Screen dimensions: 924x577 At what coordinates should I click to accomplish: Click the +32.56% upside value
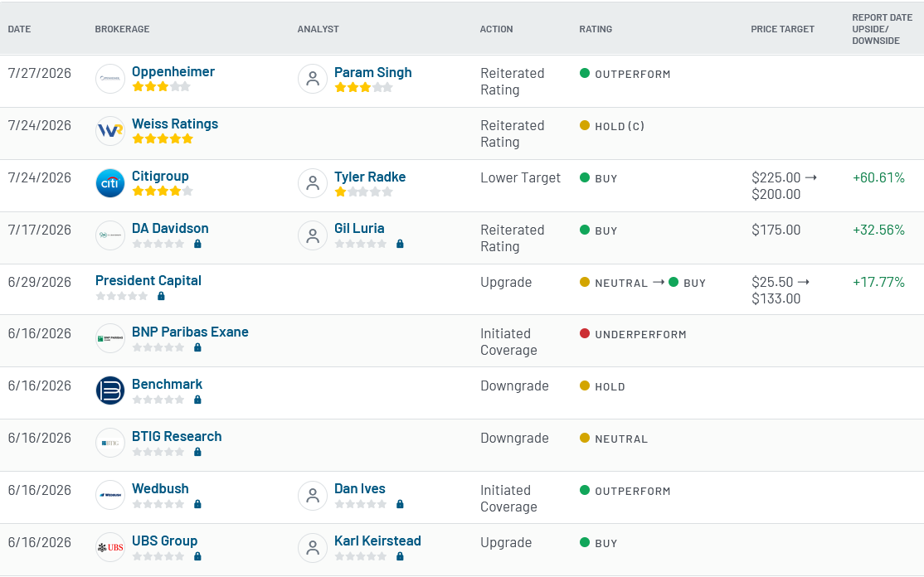(878, 230)
